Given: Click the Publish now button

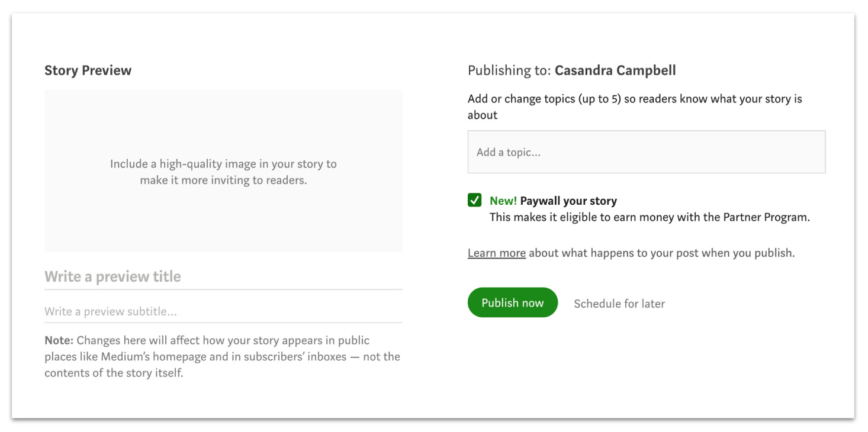Looking at the screenshot, I should 512,302.
